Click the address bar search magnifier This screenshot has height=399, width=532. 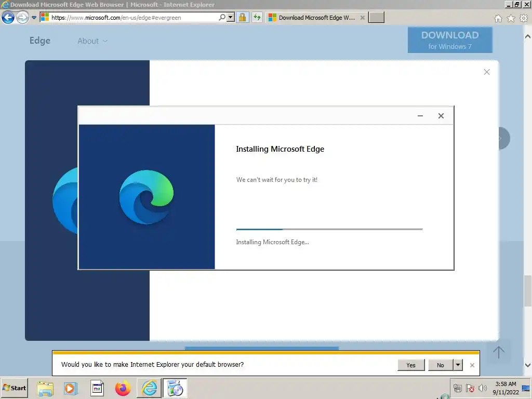pyautogui.click(x=222, y=17)
